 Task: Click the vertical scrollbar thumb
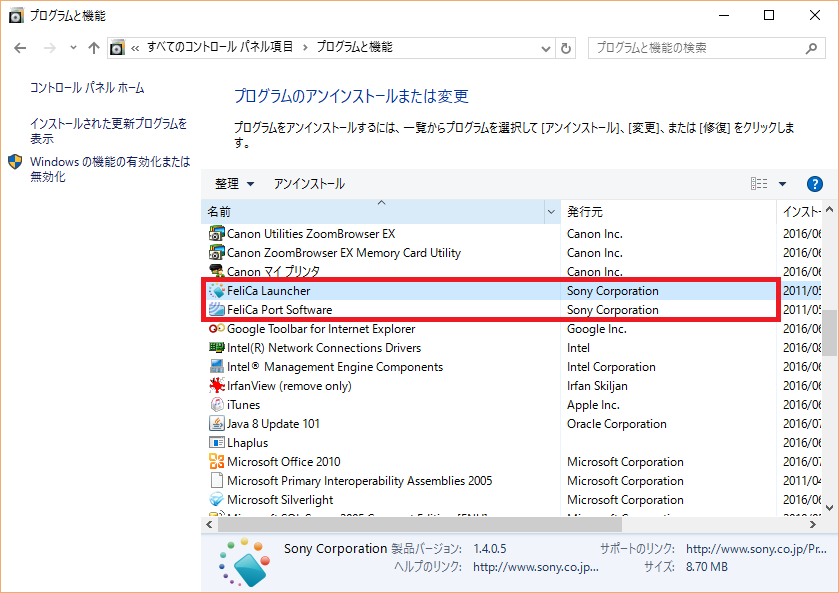point(829,332)
